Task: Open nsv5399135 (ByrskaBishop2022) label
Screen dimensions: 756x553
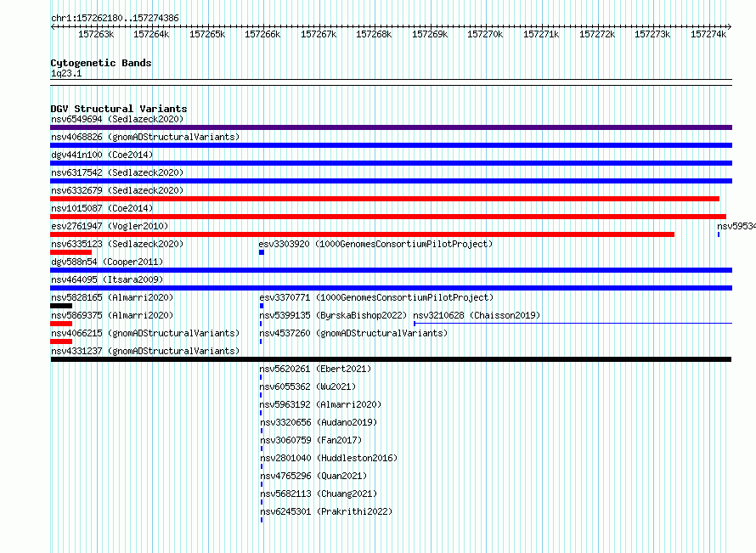Action: [333, 315]
